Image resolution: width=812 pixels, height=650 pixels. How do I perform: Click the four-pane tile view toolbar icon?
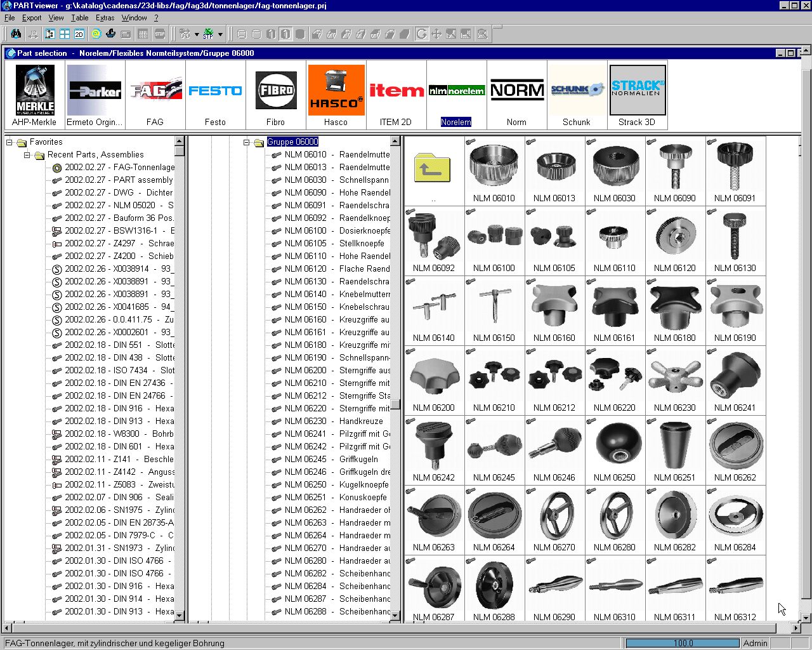(x=65, y=34)
